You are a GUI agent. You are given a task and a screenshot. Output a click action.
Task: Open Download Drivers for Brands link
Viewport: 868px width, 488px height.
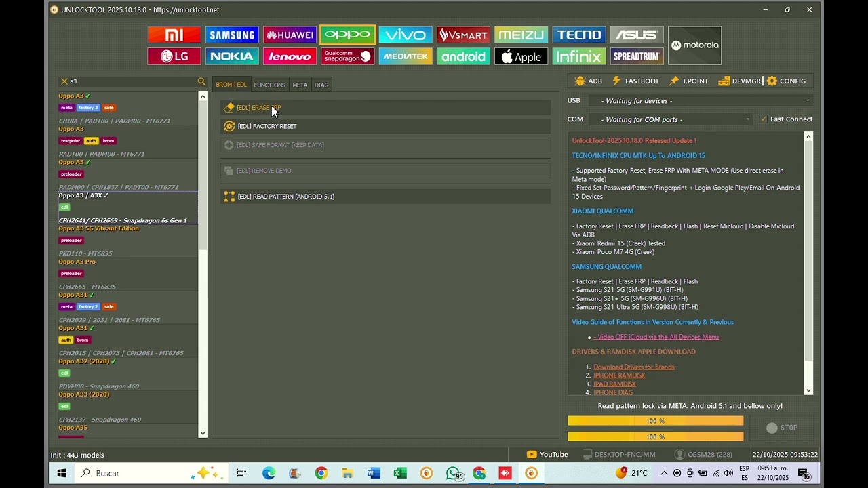634,367
